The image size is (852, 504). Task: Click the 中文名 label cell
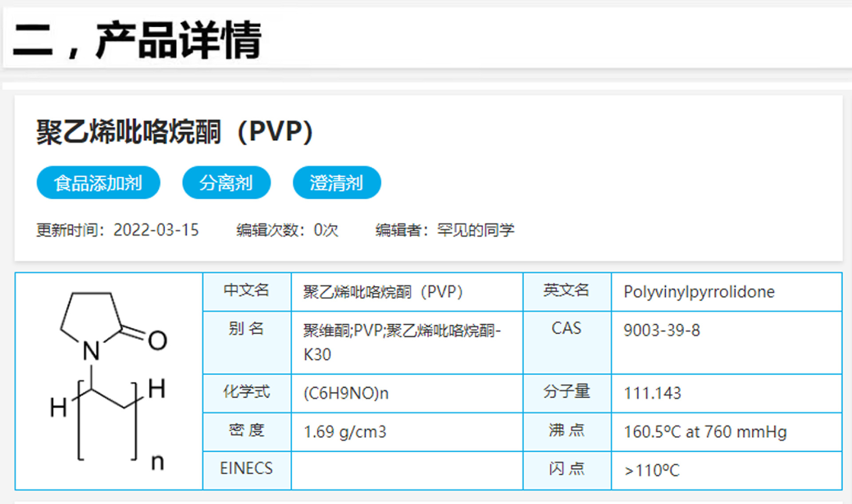tap(247, 291)
